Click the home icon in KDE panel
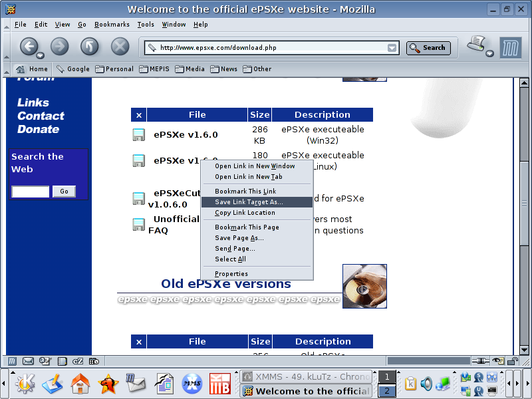Screen dimensions: 532x399 80,384
